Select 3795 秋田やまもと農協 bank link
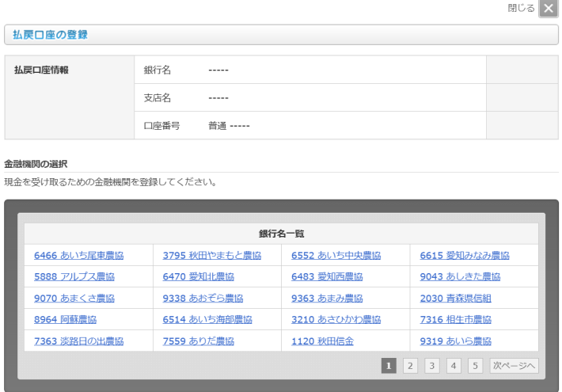 212,255
